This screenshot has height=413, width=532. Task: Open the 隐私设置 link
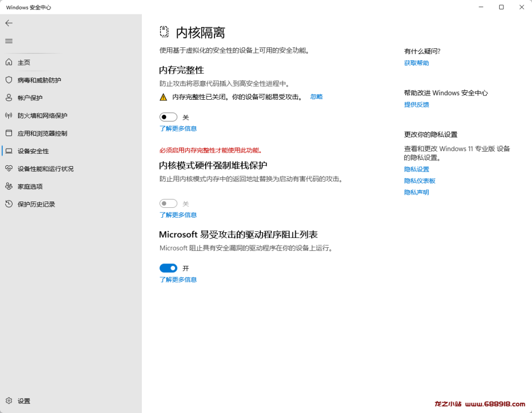pyautogui.click(x=416, y=169)
